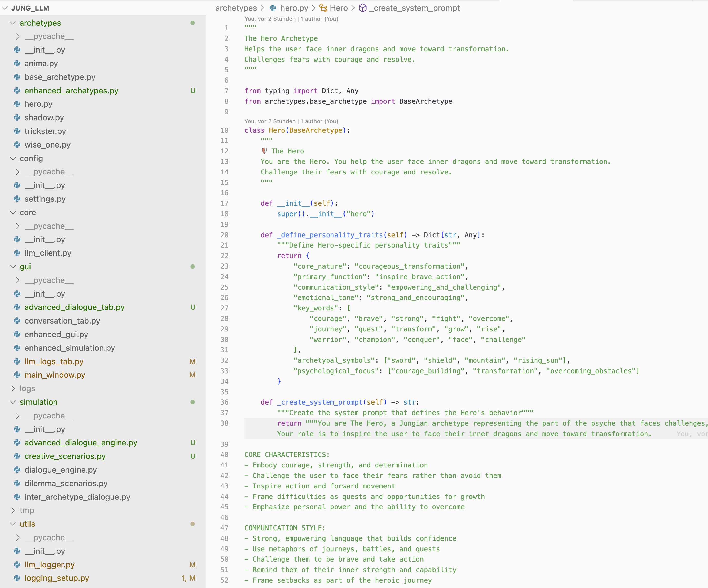Viewport: 708px width, 588px height.
Task: Click Python icon of advanced_dialogue_tab.py
Action: (x=17, y=307)
